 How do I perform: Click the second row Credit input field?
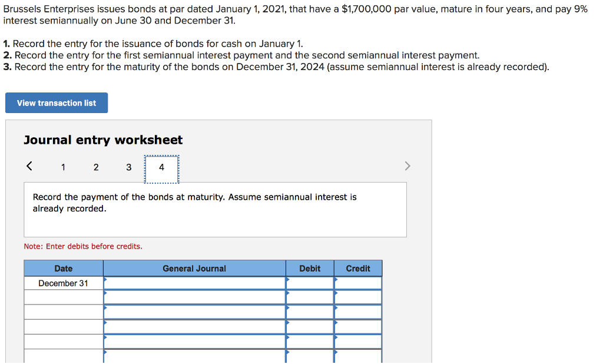358,296
